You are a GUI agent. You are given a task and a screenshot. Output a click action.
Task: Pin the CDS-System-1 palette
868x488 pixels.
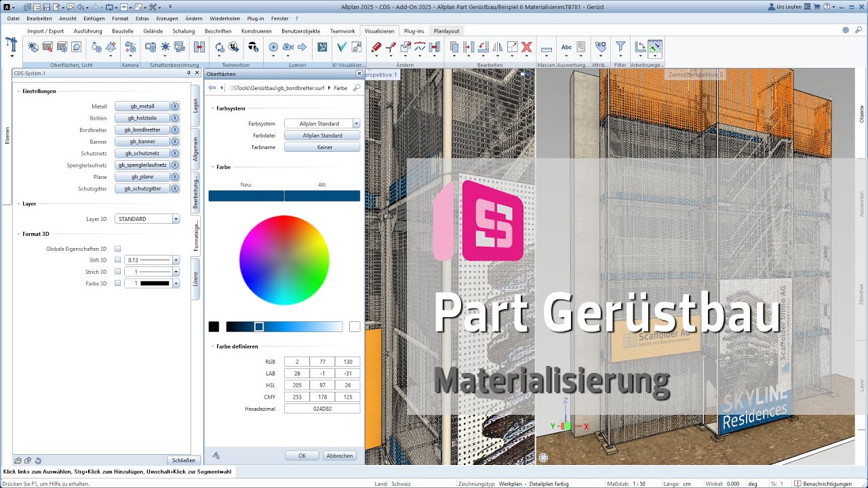coord(189,73)
